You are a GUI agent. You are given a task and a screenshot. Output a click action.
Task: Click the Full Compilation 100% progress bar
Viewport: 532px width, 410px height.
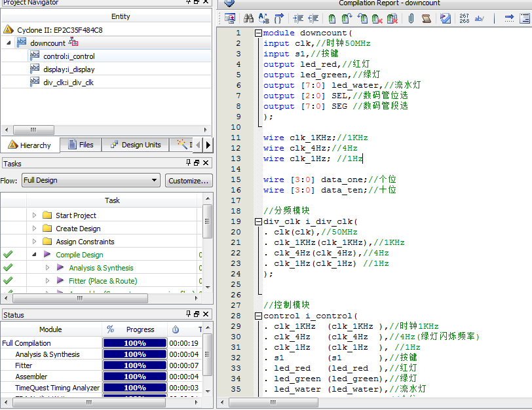134,343
